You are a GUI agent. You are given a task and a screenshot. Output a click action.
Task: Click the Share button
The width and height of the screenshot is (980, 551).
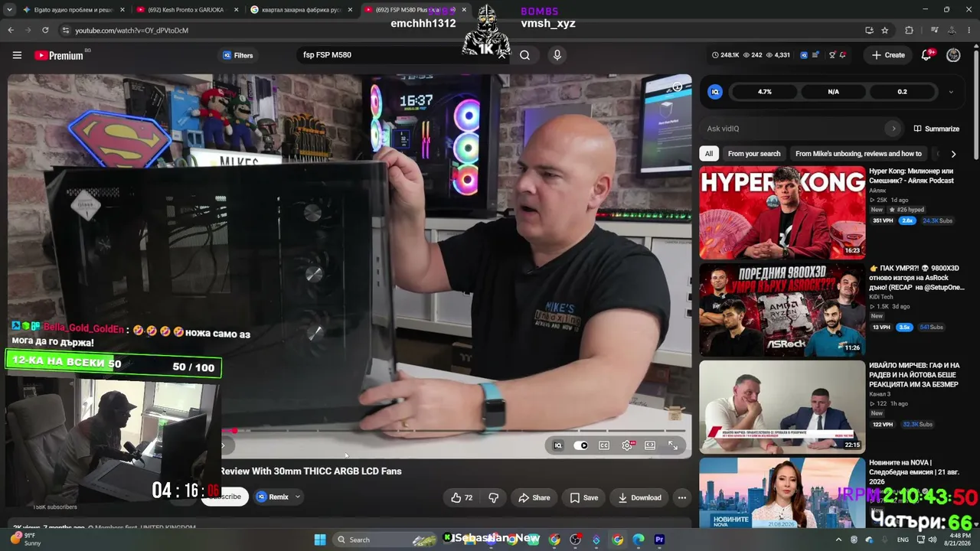tap(534, 497)
